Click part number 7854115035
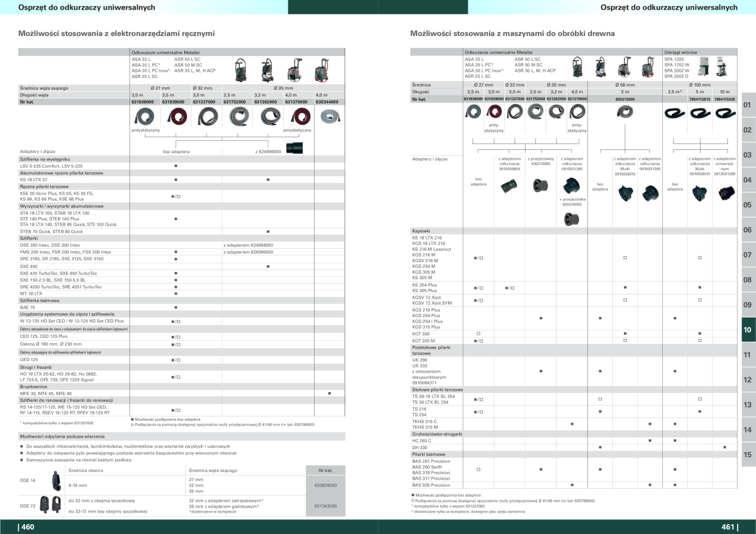 pyautogui.click(x=725, y=98)
